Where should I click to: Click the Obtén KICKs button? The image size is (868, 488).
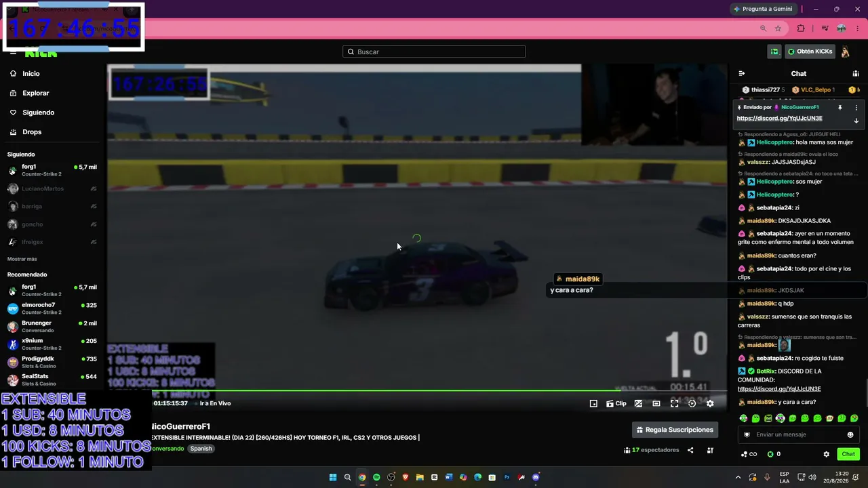pos(810,52)
